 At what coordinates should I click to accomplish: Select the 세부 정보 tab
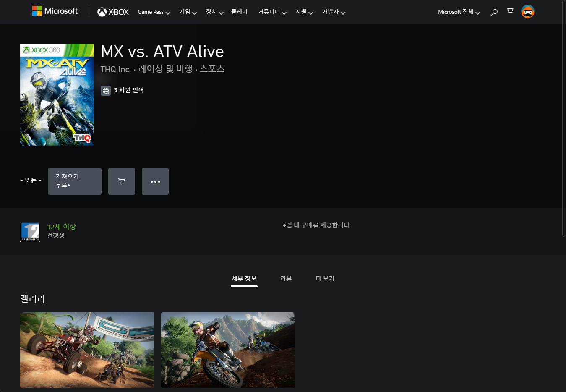244,279
